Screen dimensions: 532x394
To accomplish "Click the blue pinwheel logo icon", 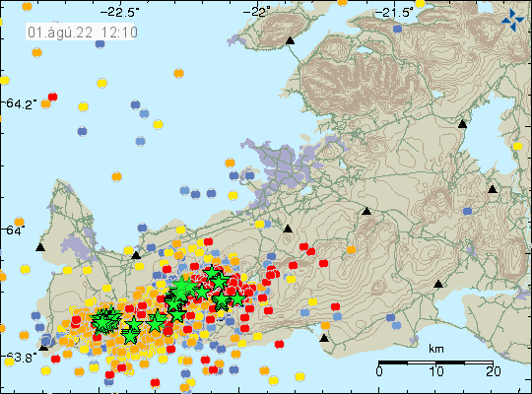I will 512,21.
